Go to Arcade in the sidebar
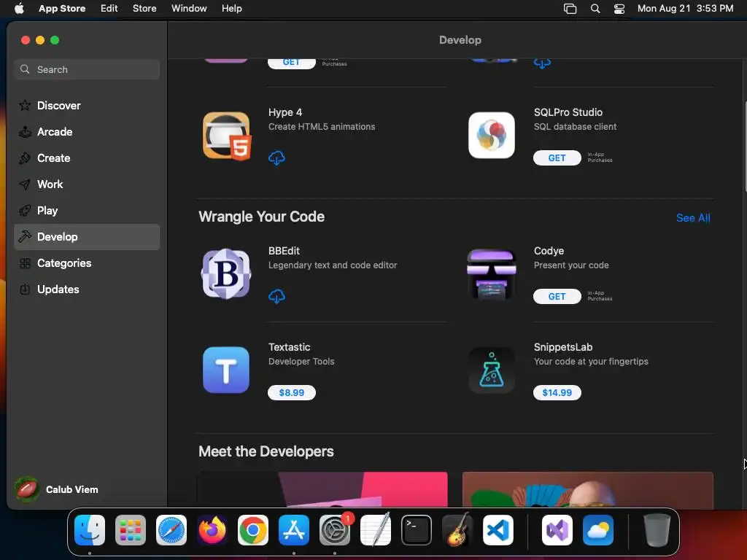The height and width of the screenshot is (560, 747). click(87, 132)
